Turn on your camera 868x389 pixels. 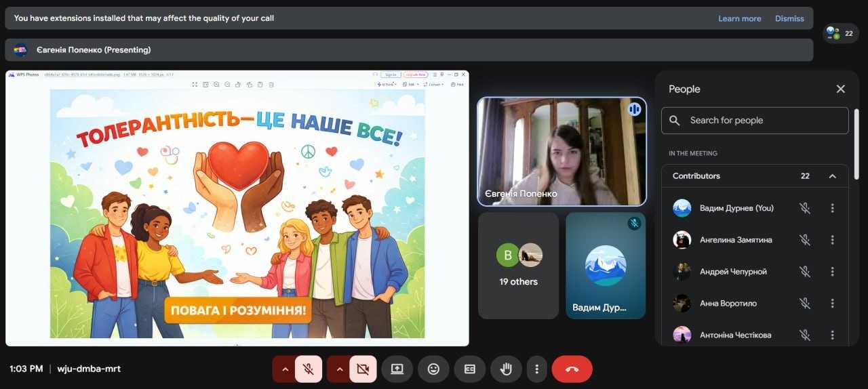tap(363, 369)
